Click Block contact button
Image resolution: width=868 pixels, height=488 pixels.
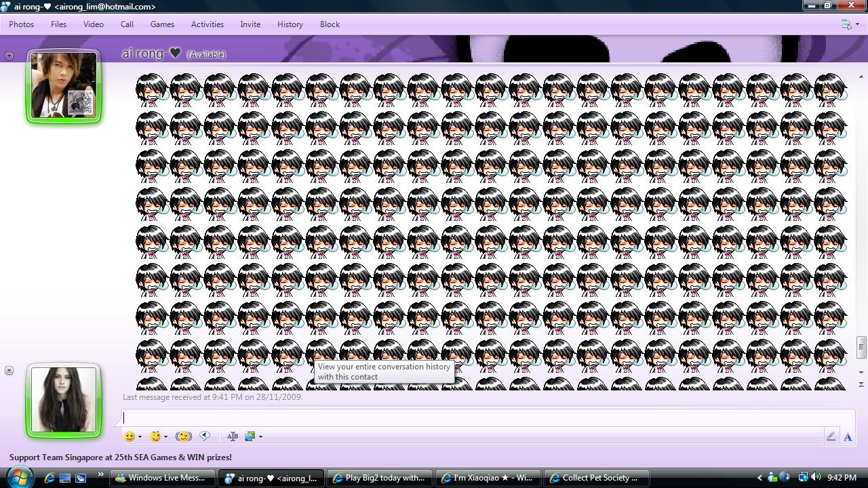click(x=330, y=24)
